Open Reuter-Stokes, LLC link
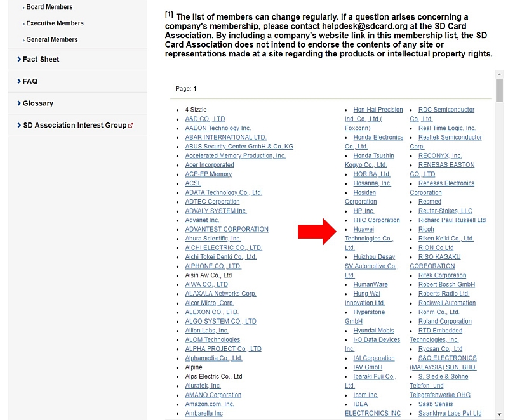The width and height of the screenshot is (508, 420). [x=445, y=211]
